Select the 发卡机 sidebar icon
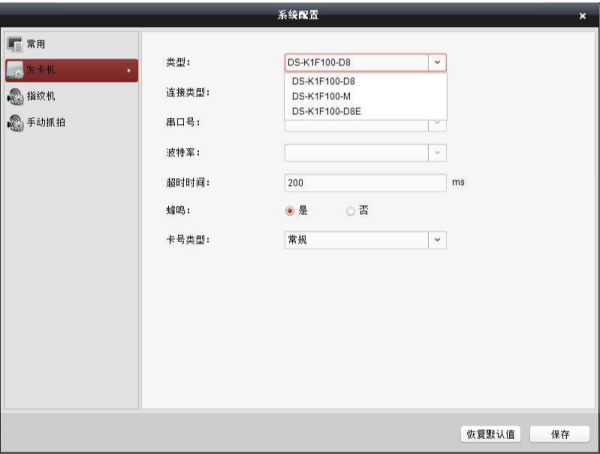This screenshot has width=600, height=454. tap(15, 70)
